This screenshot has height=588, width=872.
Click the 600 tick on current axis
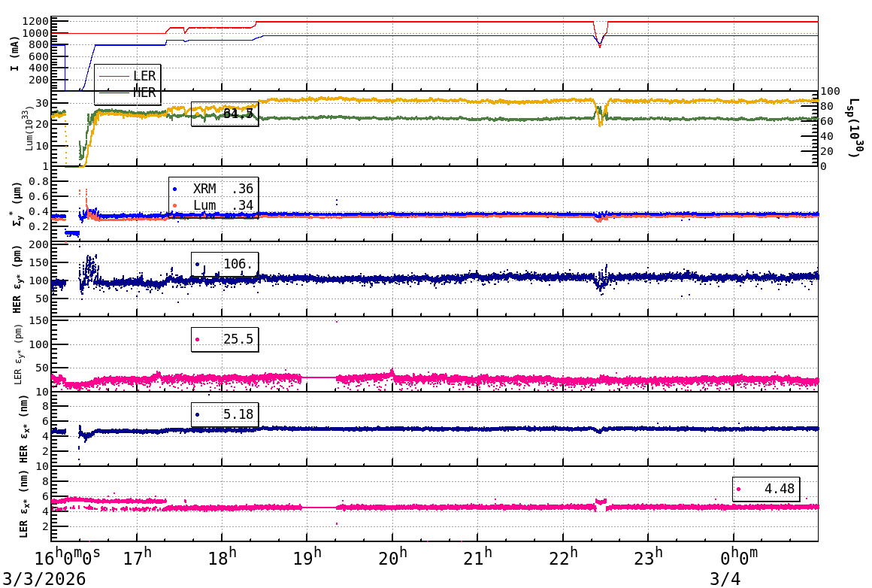click(x=40, y=56)
